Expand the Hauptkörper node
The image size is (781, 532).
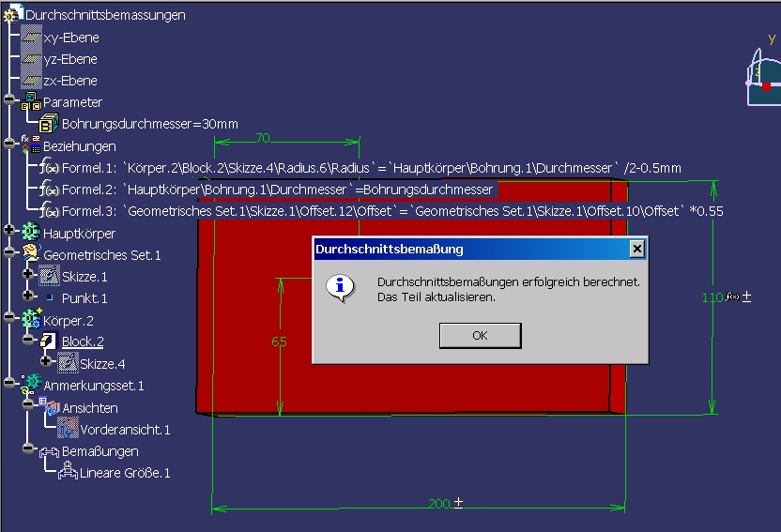pyautogui.click(x=9, y=230)
